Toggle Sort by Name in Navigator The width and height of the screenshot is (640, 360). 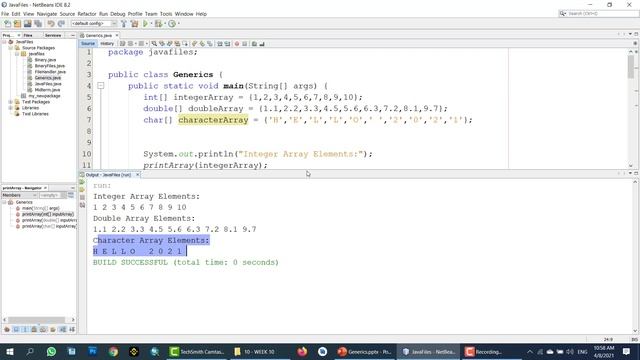62,329
